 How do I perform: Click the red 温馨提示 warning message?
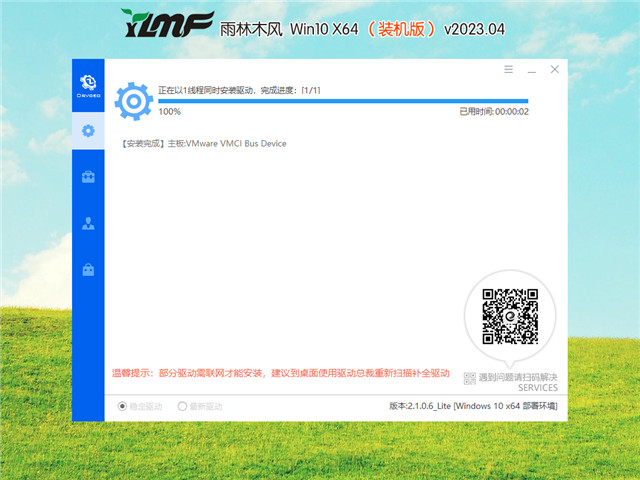281,373
